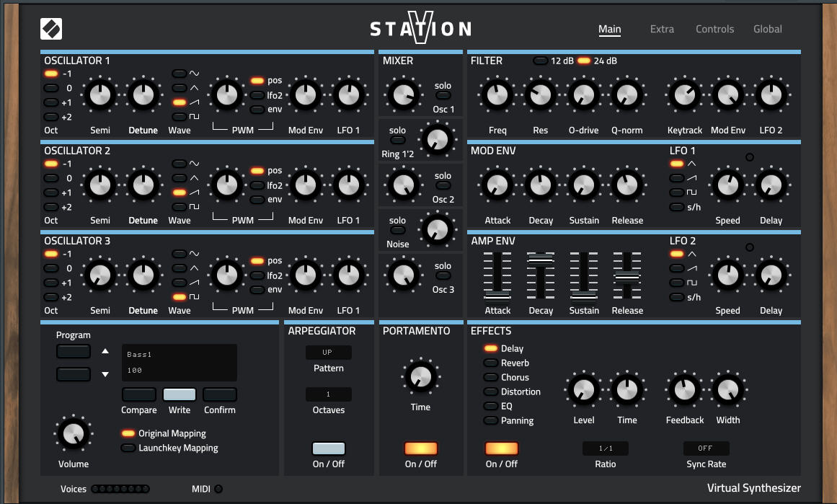Switch to Main tab
This screenshot has width=837, height=504.
pyautogui.click(x=610, y=29)
